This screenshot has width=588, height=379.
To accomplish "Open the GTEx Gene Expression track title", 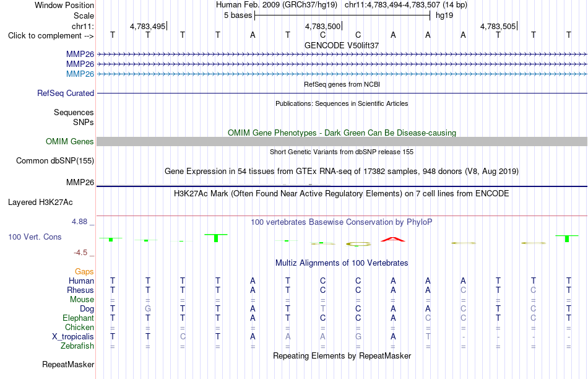I will (342, 171).
